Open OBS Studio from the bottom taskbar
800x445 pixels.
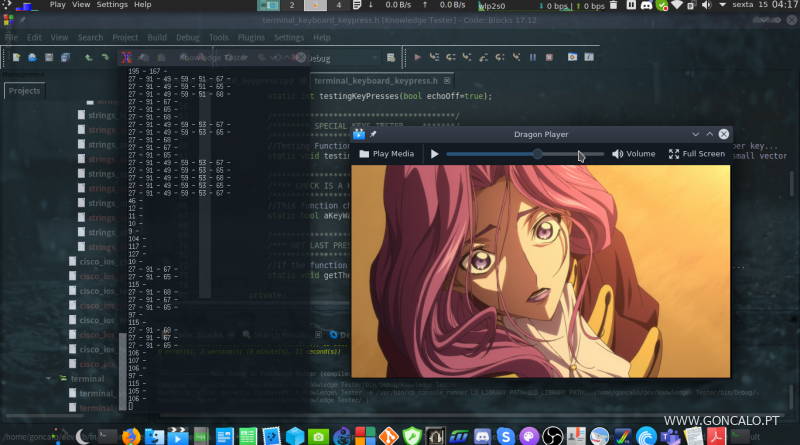coord(553,437)
